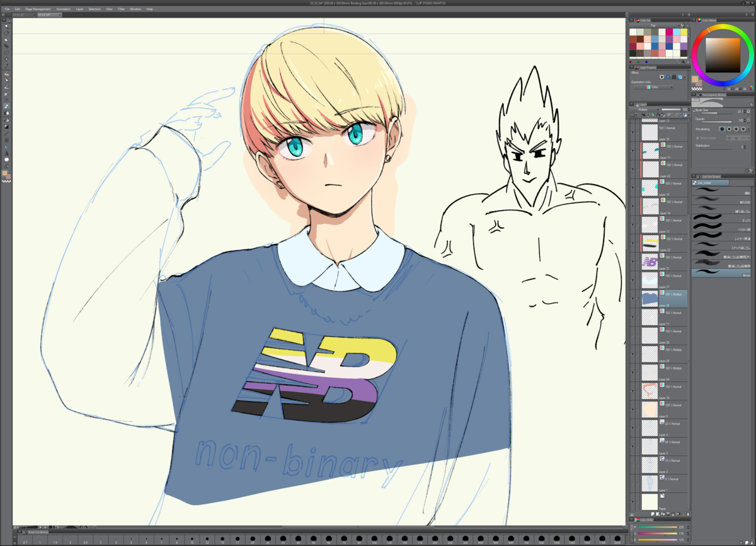The height and width of the screenshot is (546, 756).
Task: Toggle visibility of Layer 26
Action: pyautogui.click(x=633, y=298)
